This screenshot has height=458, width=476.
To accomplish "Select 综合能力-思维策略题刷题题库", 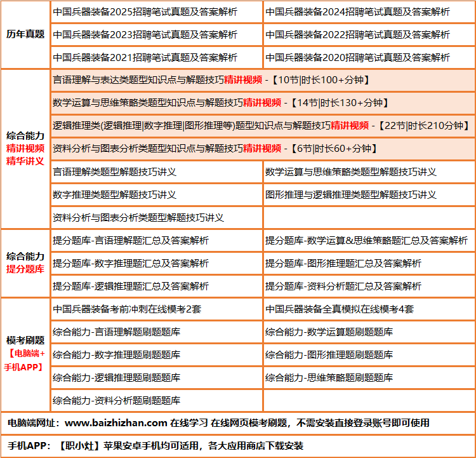I will tap(329, 378).
